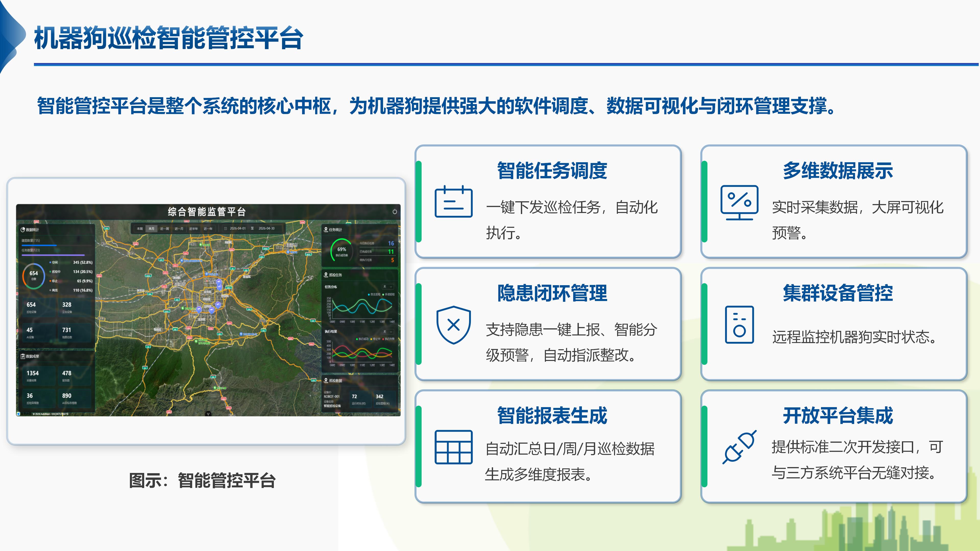
Task: Click the end date 2026-04-30 field
Action: [x=267, y=229]
